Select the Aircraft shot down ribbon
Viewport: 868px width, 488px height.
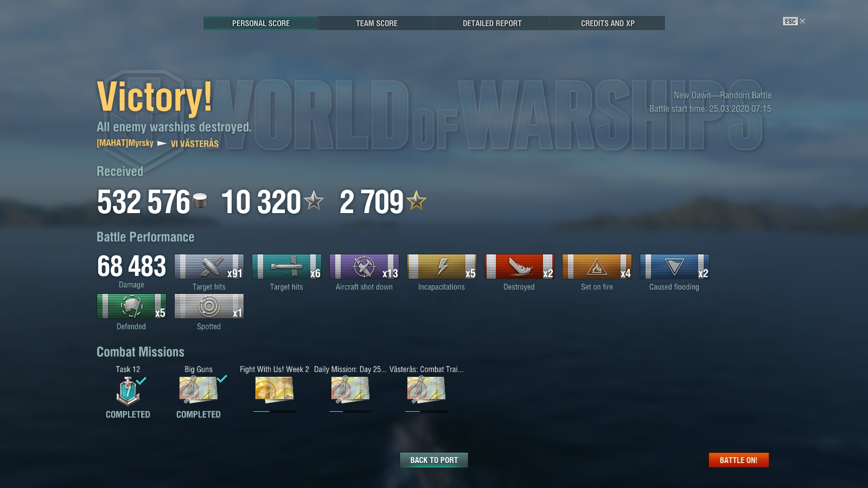coord(364,267)
